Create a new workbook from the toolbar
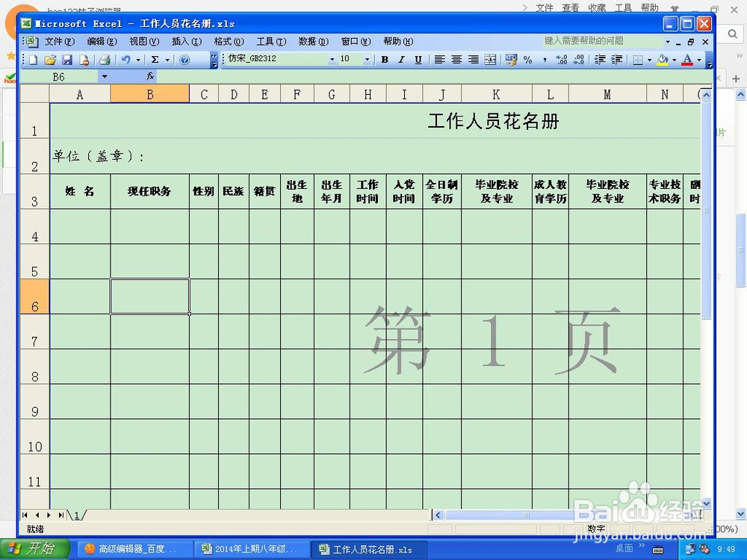 pos(34,60)
